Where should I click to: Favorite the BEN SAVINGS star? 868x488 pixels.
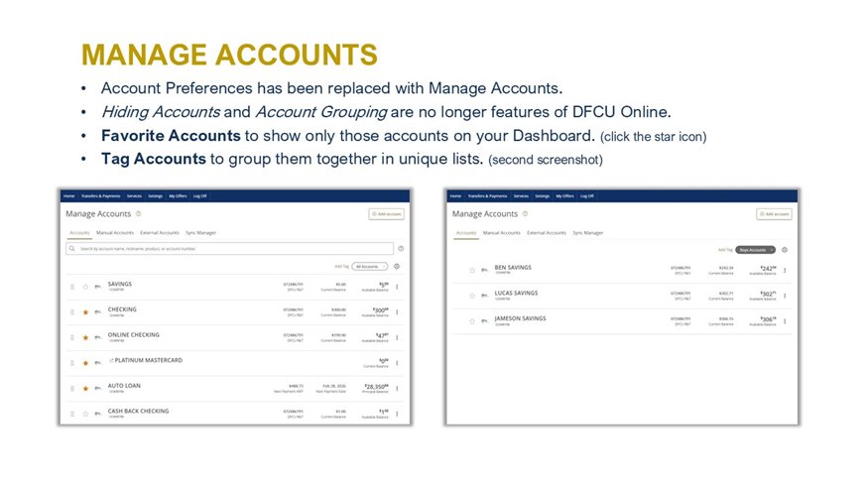point(472,271)
